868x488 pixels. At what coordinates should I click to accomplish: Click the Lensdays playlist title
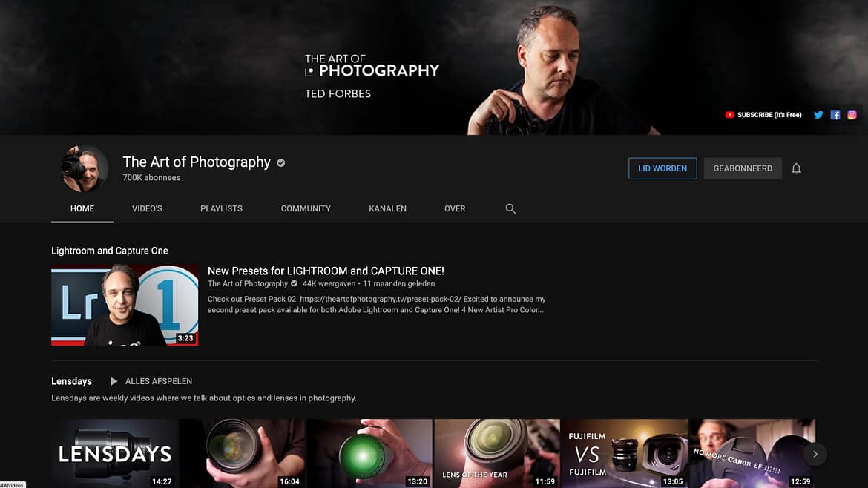[x=71, y=381]
